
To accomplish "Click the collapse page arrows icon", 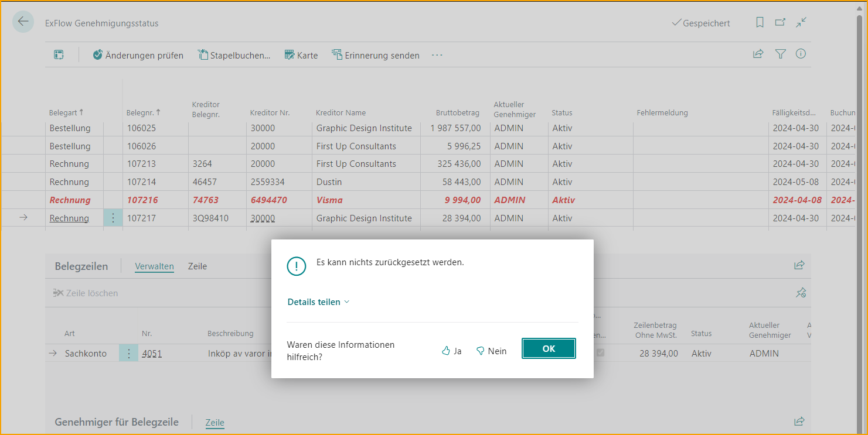I will (801, 23).
